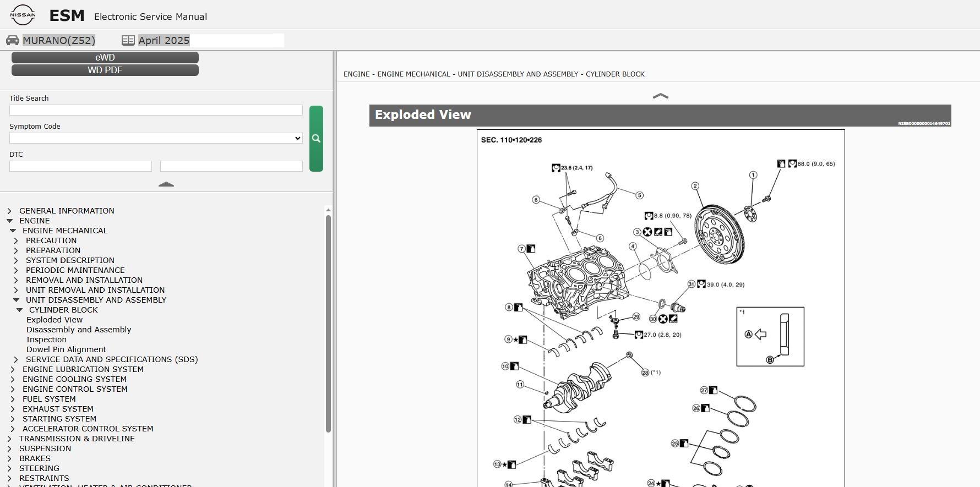Screen dimensions: 980x487
Task: Open Exploded View page in tree
Action: point(55,320)
